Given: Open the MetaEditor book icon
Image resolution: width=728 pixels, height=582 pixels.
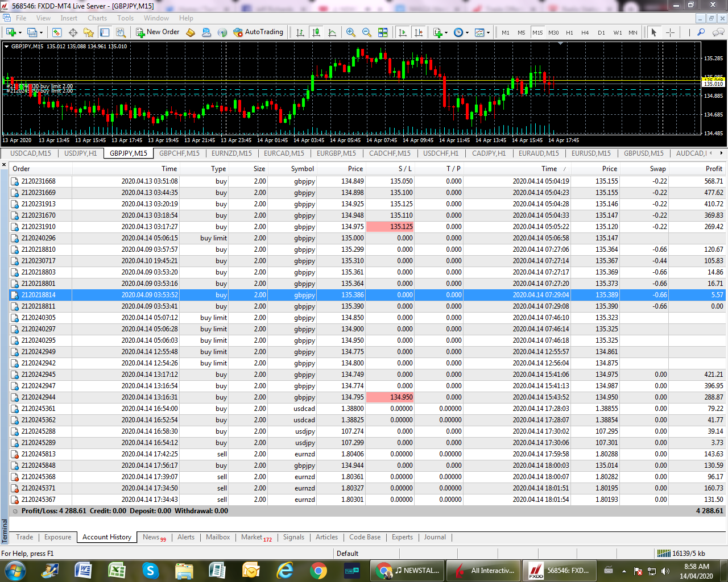Looking at the screenshot, I should (x=191, y=32).
